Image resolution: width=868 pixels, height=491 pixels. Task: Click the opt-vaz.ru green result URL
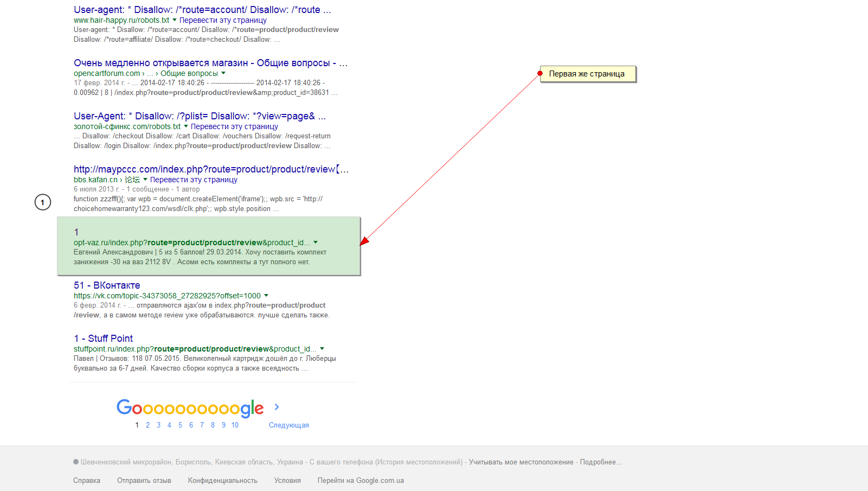(x=192, y=243)
